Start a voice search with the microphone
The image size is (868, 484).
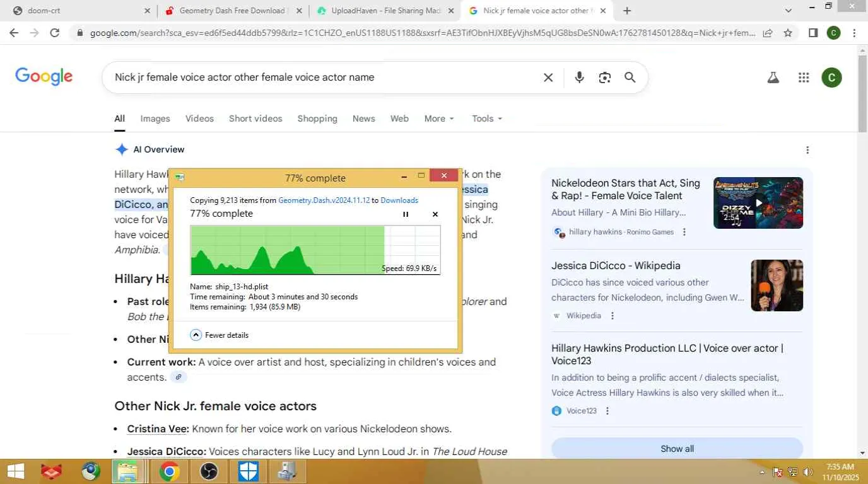pyautogui.click(x=579, y=78)
